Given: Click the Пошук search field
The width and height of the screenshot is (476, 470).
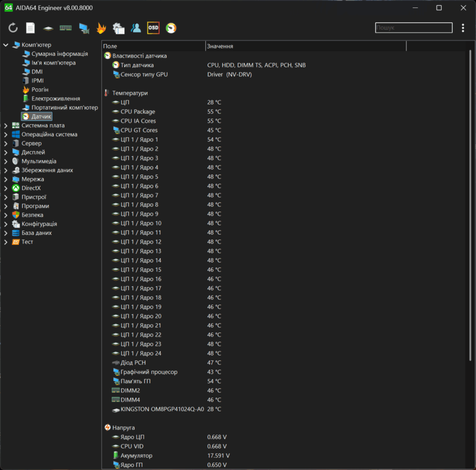Looking at the screenshot, I should pos(413,28).
